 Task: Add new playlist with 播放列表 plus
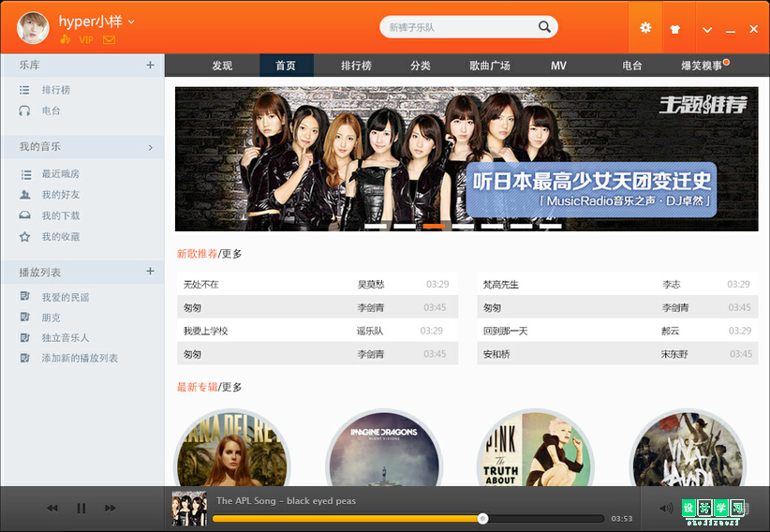150,272
